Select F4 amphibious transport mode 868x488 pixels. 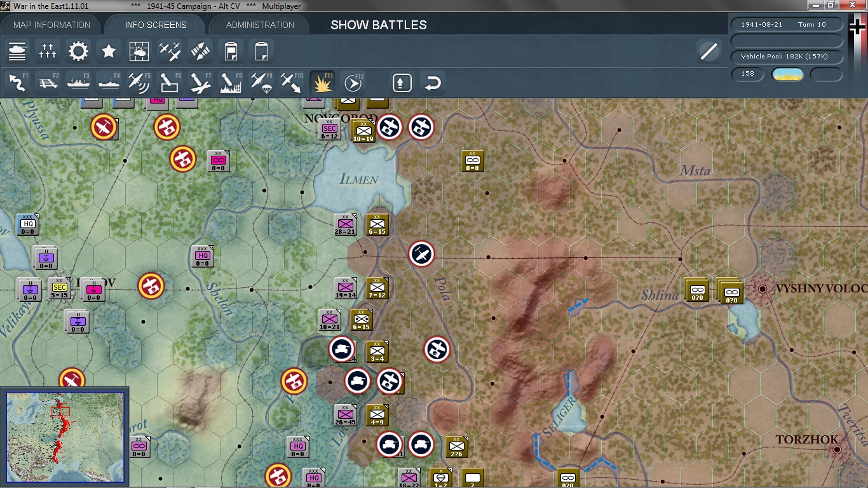pos(109,83)
